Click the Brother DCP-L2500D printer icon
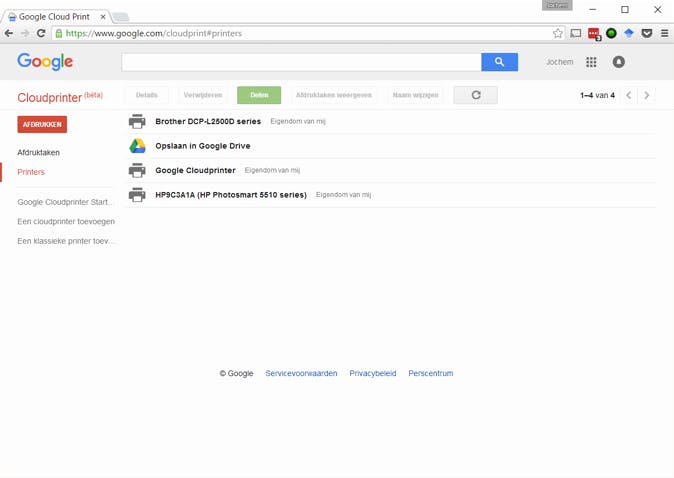The width and height of the screenshot is (674, 478). 137,122
